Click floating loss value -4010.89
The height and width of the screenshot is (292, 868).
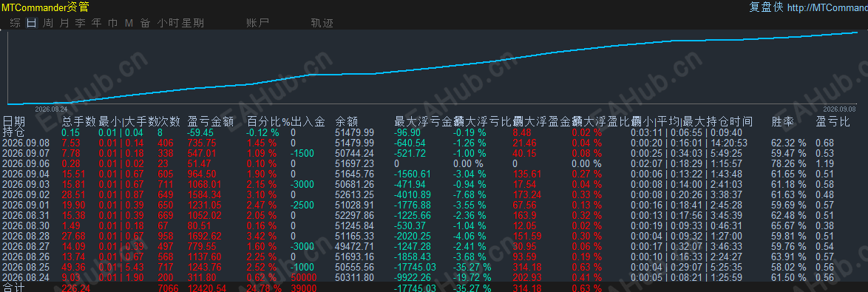(x=413, y=194)
